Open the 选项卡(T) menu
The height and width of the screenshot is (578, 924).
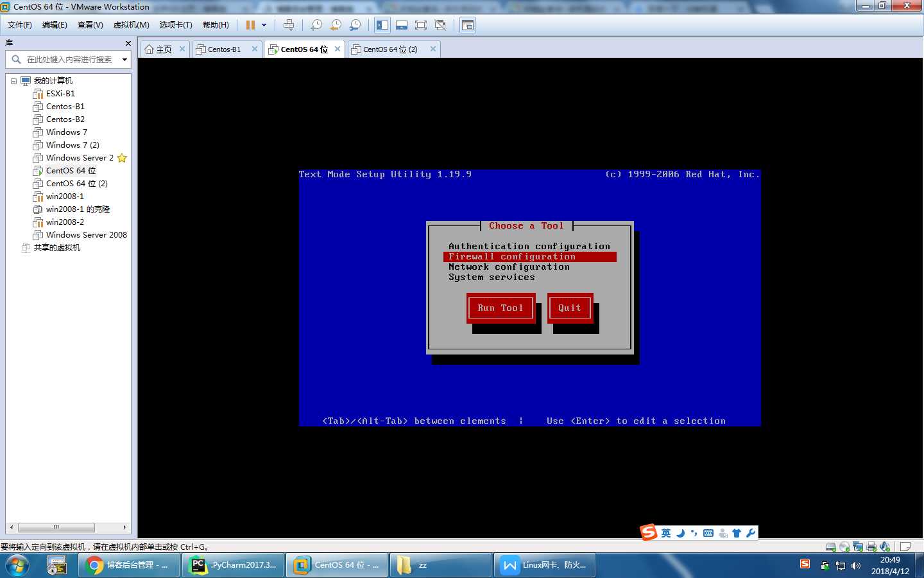click(176, 25)
